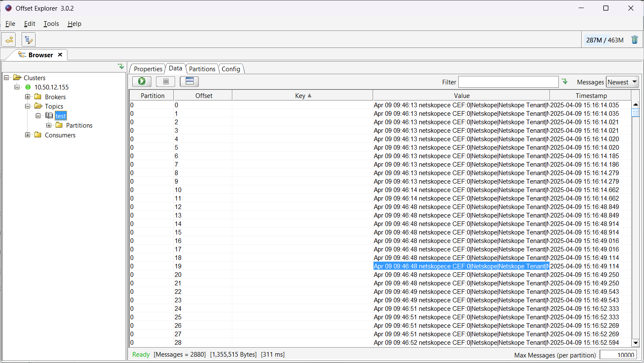The width and height of the screenshot is (644, 363).
Task: Expand the Brokers tree node
Action: [x=28, y=97]
